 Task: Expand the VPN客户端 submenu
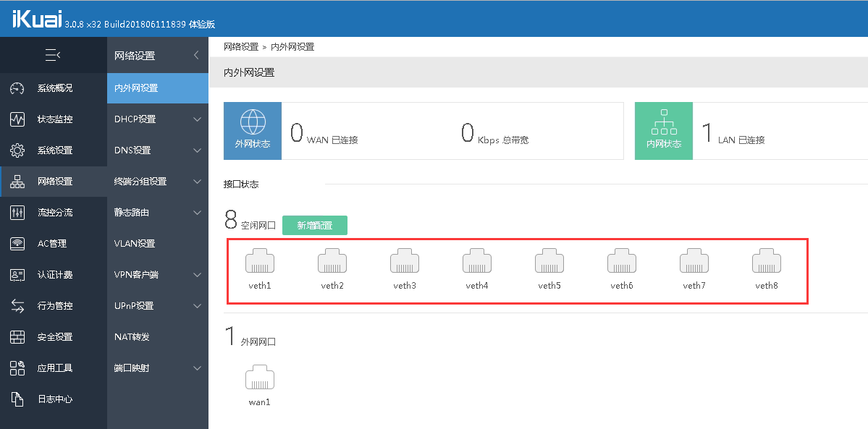click(197, 275)
